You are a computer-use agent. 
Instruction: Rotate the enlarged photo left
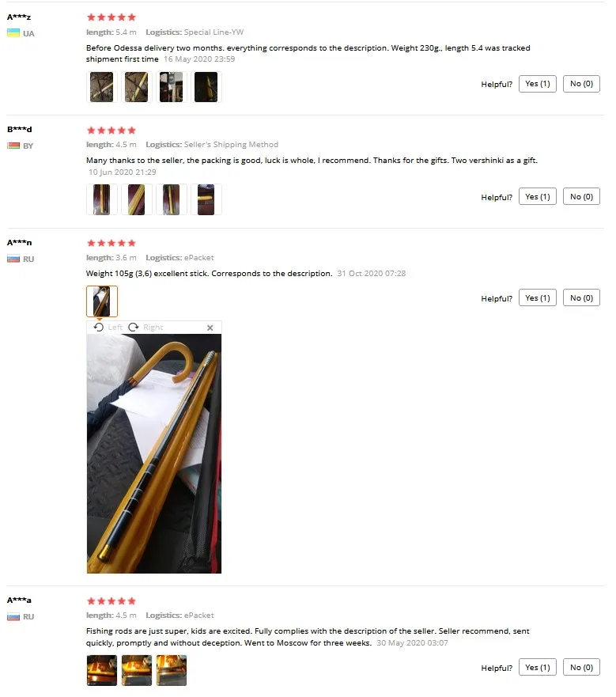[108, 328]
